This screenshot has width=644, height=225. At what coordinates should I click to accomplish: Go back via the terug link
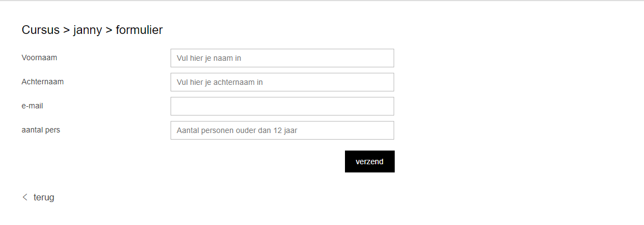(44, 198)
